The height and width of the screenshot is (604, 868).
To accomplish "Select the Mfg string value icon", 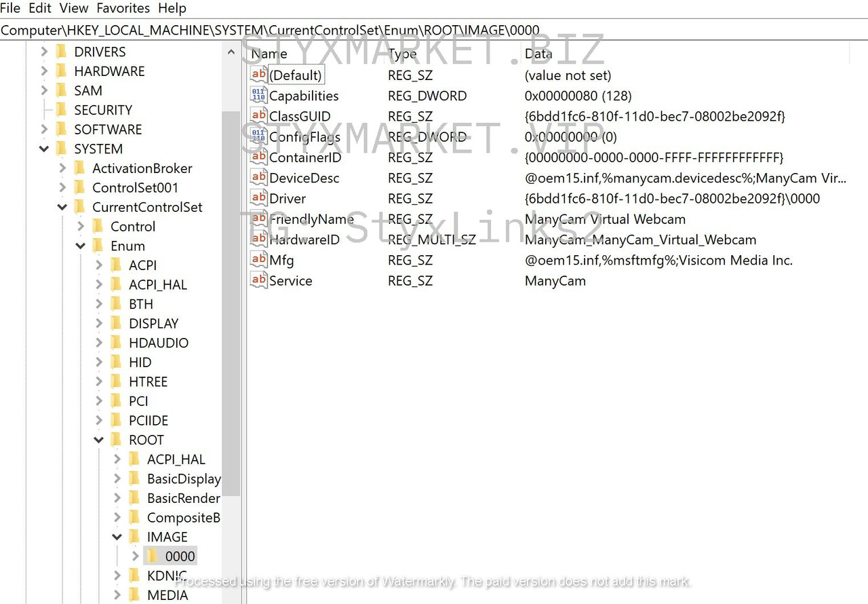I will coord(258,260).
